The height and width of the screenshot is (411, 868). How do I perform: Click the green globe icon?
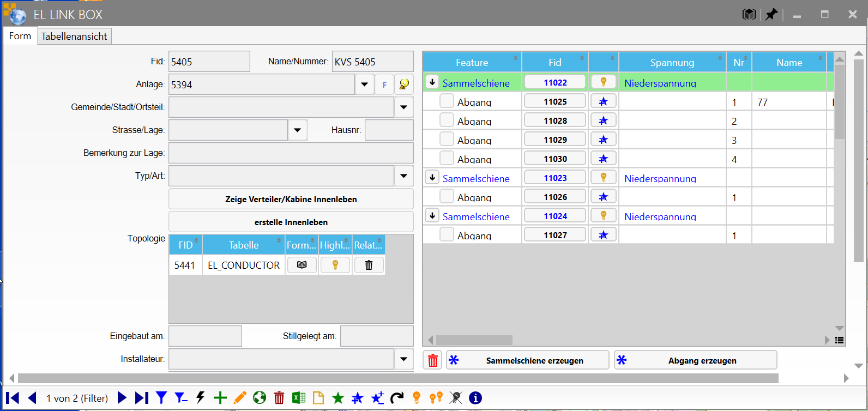[260, 398]
